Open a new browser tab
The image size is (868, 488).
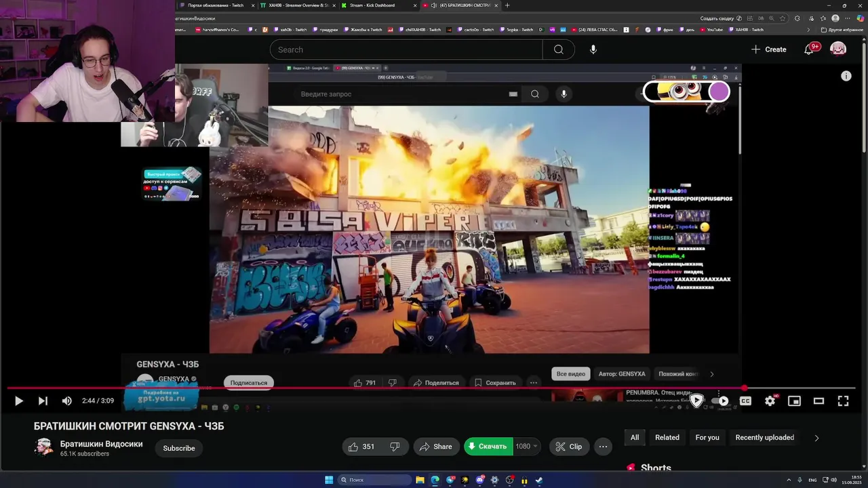[507, 5]
